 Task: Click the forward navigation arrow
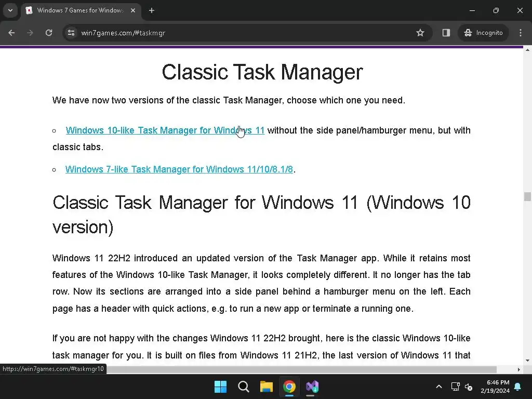(30, 33)
